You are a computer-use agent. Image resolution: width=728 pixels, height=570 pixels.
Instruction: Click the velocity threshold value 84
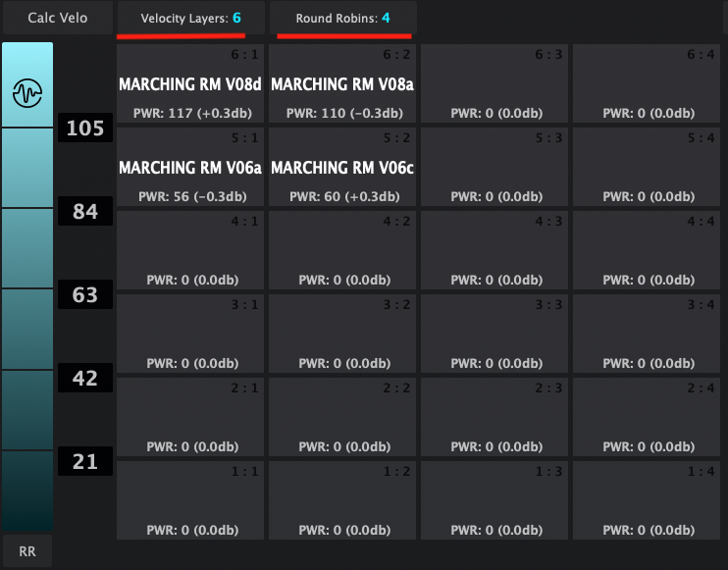pos(85,212)
